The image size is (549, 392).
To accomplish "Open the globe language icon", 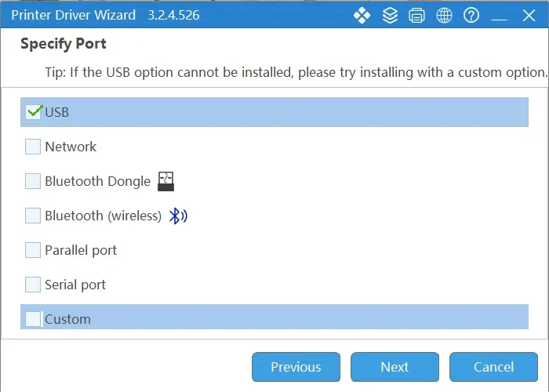I will coord(444,16).
